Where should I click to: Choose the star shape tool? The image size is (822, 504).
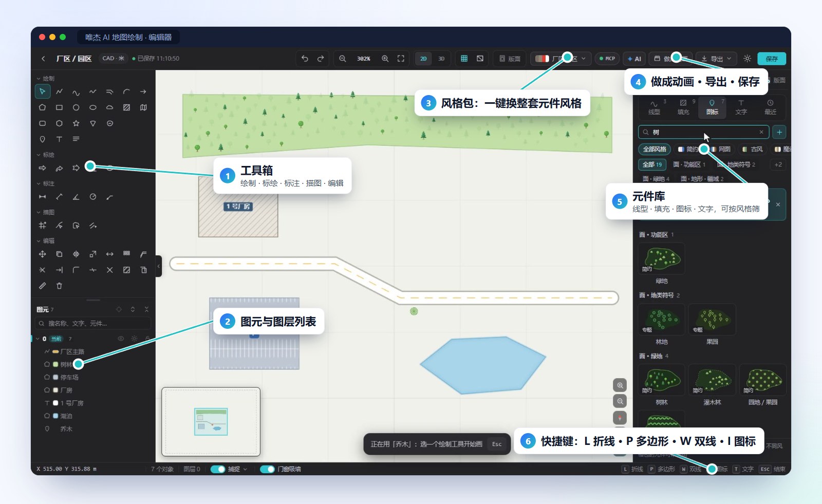click(x=76, y=123)
